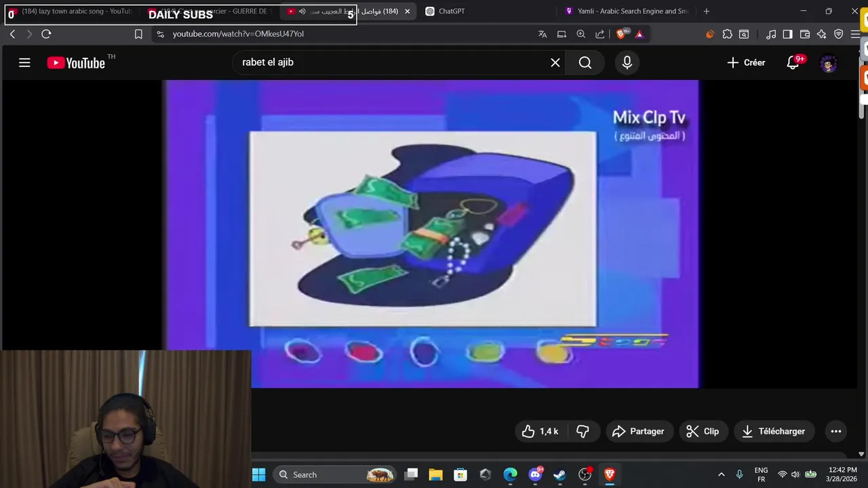Screen dimensions: 868x488
Task: Switch to the lazy town arabic song tab
Action: 71,12
